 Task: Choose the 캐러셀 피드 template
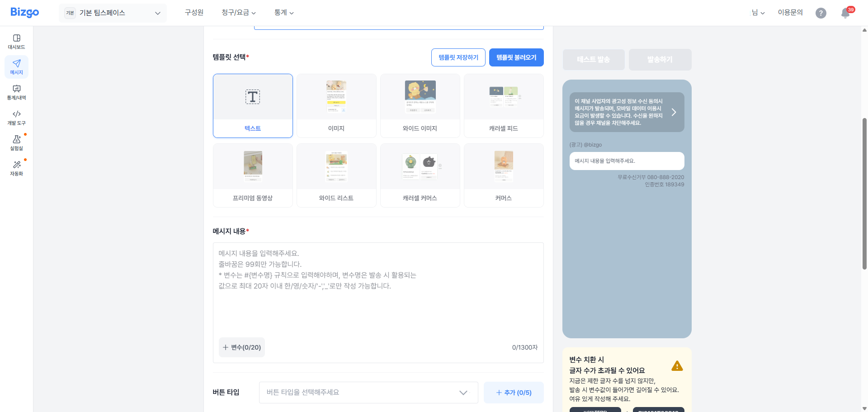[504, 105]
